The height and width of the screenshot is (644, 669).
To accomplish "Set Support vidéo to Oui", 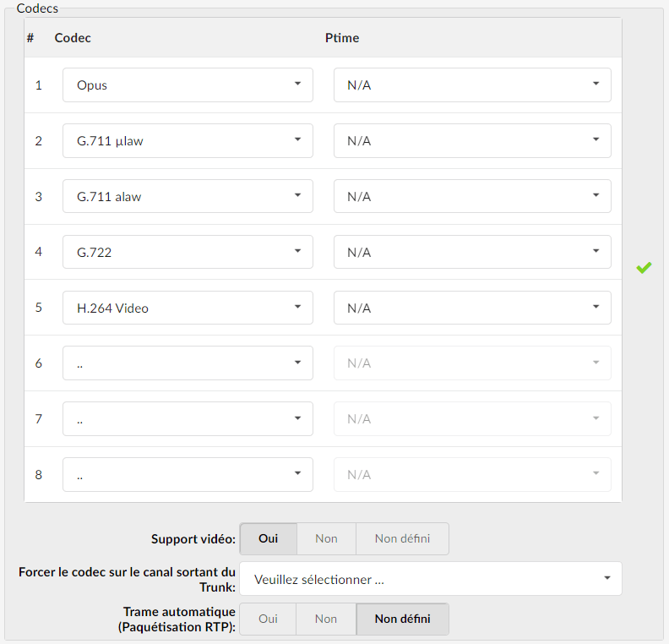I will tap(269, 538).
